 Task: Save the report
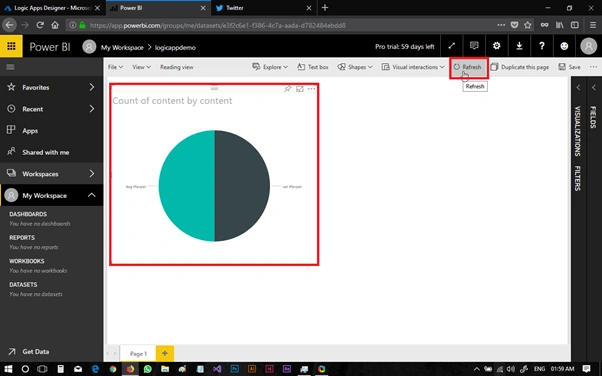coord(569,67)
